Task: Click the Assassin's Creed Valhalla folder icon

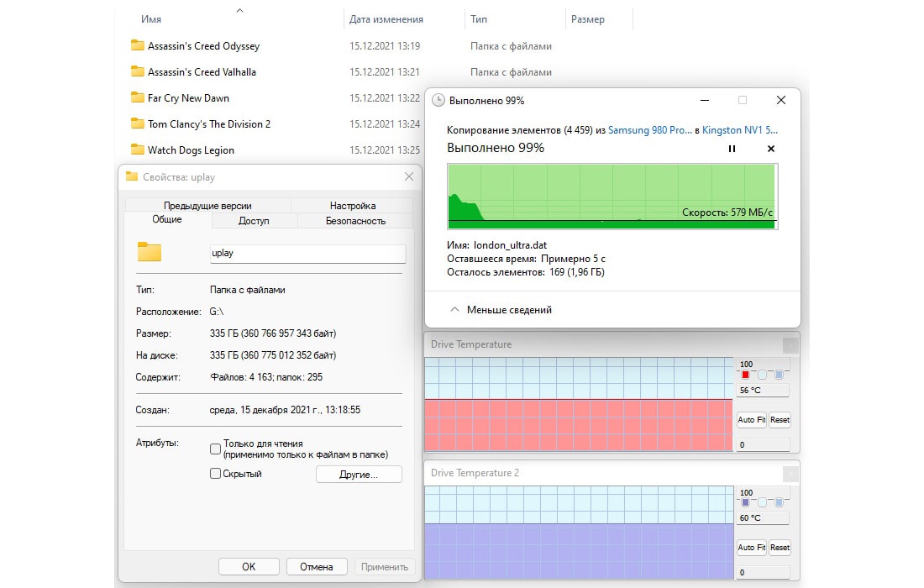Action: (138, 72)
